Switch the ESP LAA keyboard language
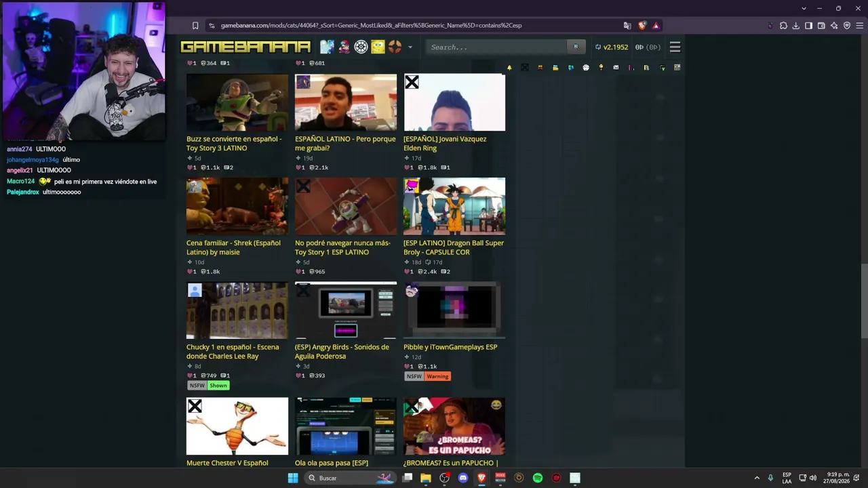Image resolution: width=868 pixels, height=488 pixels. (x=787, y=478)
